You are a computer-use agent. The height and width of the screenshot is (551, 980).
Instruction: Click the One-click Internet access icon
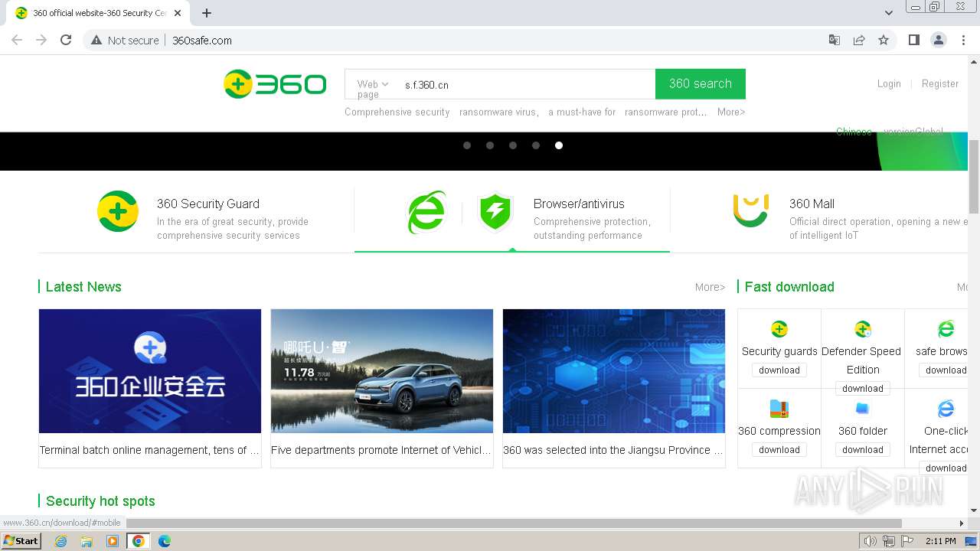(x=946, y=409)
